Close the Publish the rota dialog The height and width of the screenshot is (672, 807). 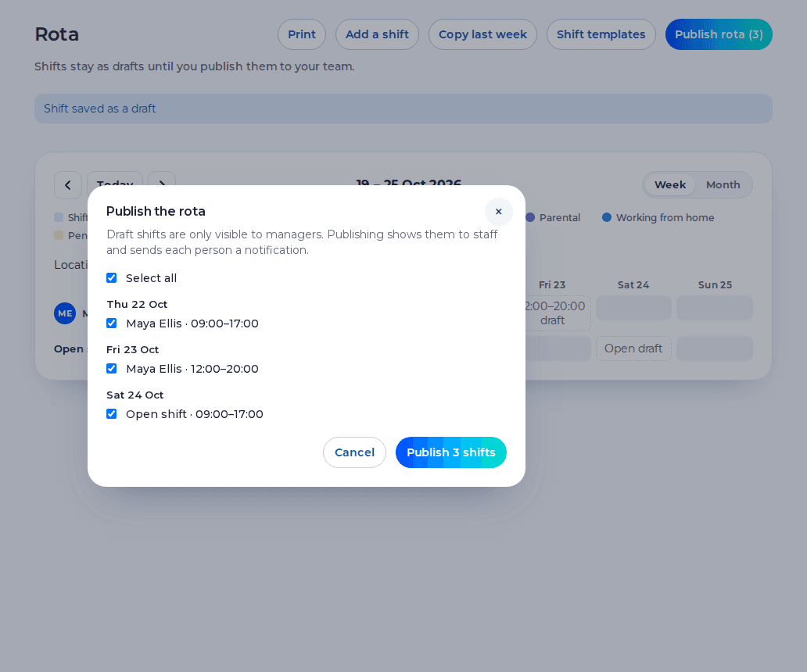click(x=498, y=211)
